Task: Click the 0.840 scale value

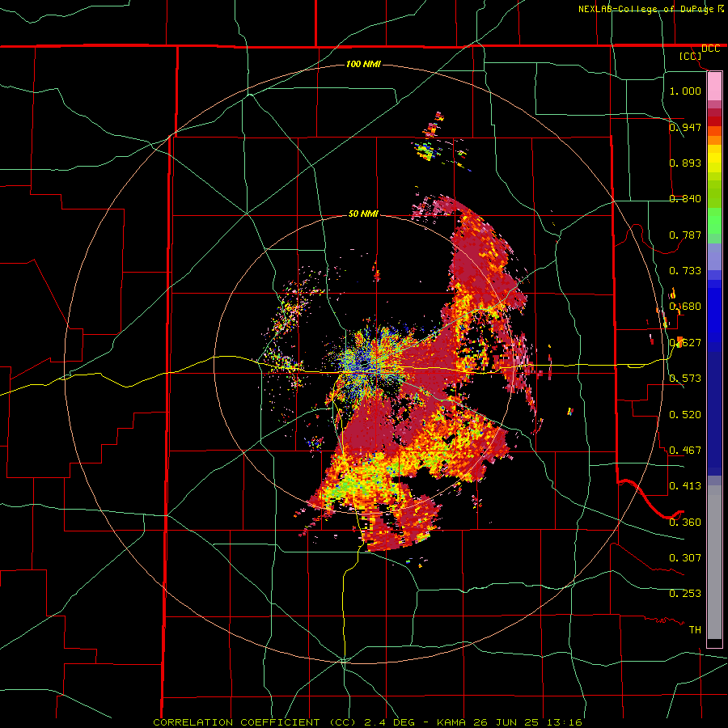Action: (x=685, y=198)
